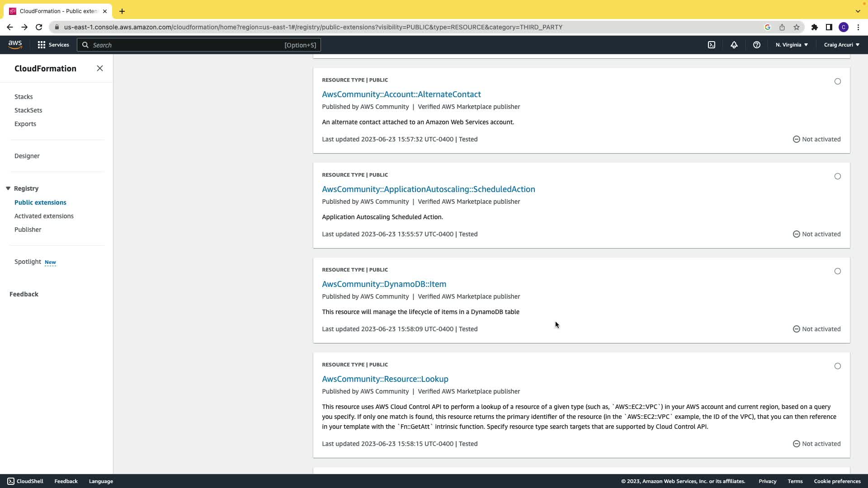Open the AWS help question mark icon

click(x=756, y=45)
